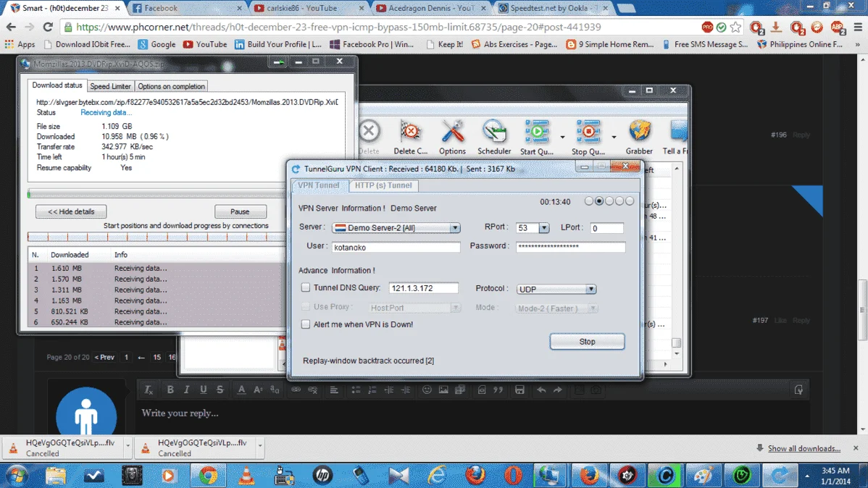868x488 pixels.
Task: Show more bookmarks with the chevron
Action: [x=857, y=44]
